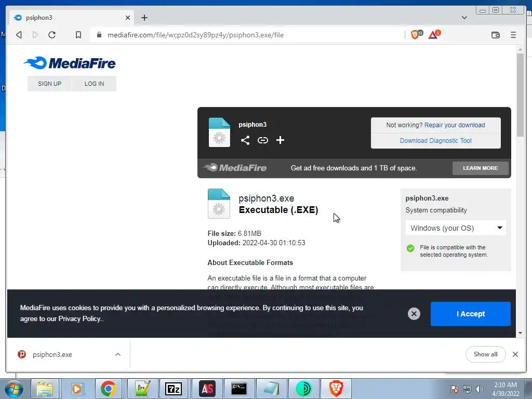Open media player taskbar icon
The height and width of the screenshot is (399, 532).
coord(77,389)
